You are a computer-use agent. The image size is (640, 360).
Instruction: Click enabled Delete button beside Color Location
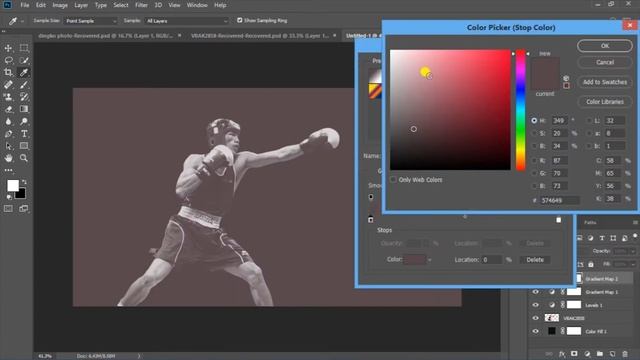[x=535, y=260]
